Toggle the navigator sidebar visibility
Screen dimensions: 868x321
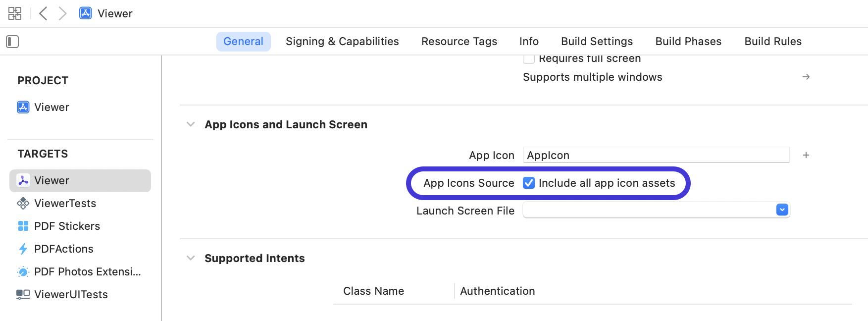(x=12, y=42)
